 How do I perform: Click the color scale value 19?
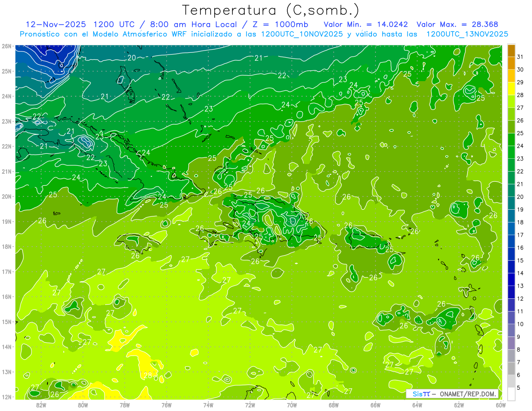click(x=520, y=209)
